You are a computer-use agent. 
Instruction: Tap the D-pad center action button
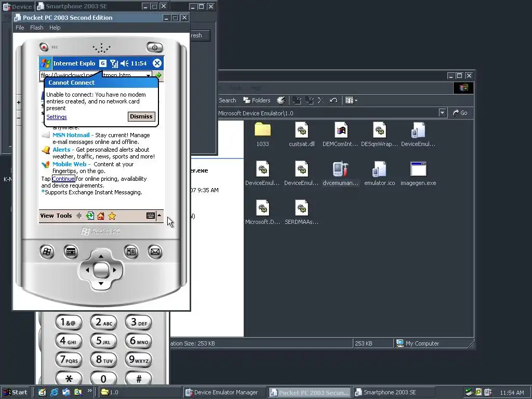pos(101,270)
